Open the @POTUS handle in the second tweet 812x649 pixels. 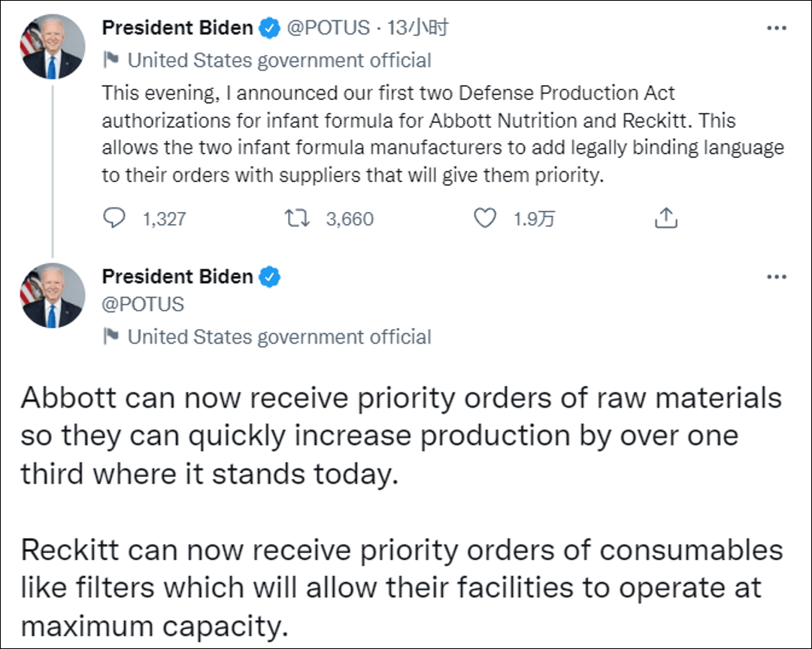coord(143,305)
